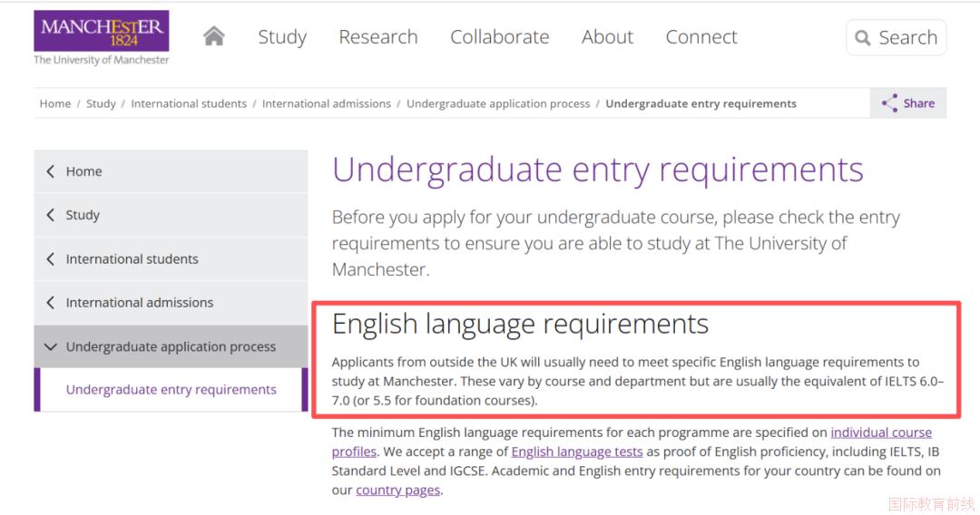Follow the individual course profiles link
This screenshot has width=980, height=515.
point(880,432)
